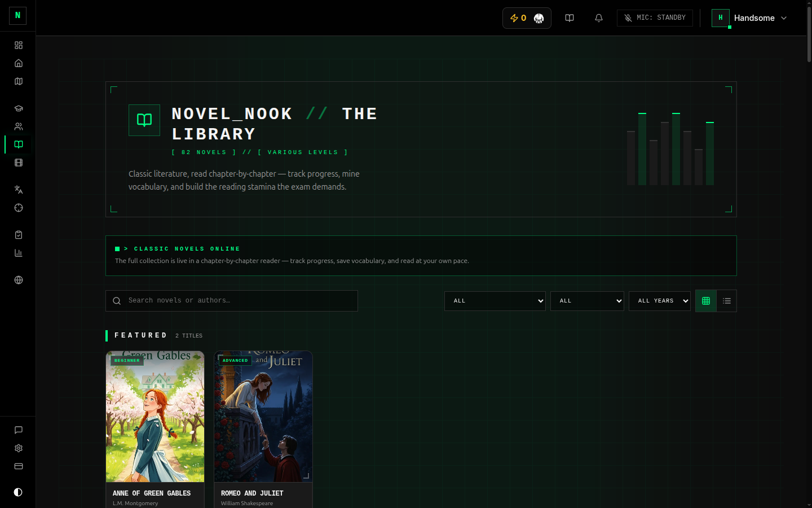Select the crosshair target icon in the sidebar

pos(19,208)
